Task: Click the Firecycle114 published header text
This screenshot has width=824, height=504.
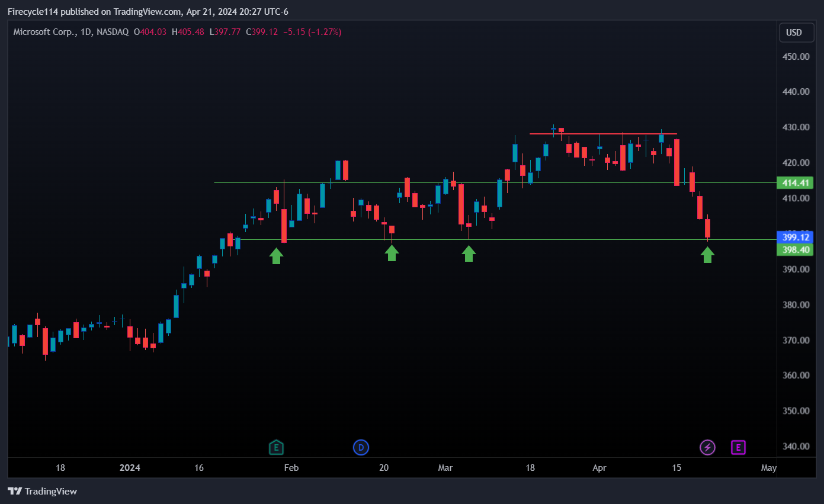Action: [148, 12]
